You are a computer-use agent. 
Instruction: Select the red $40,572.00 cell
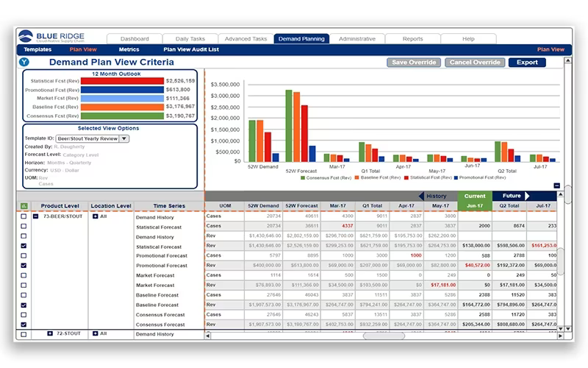pyautogui.click(x=475, y=265)
